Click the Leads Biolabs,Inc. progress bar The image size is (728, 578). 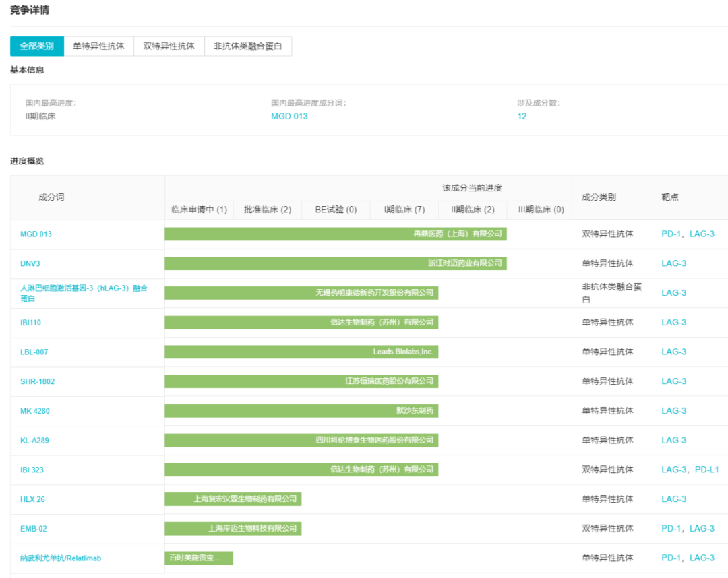tap(301, 352)
